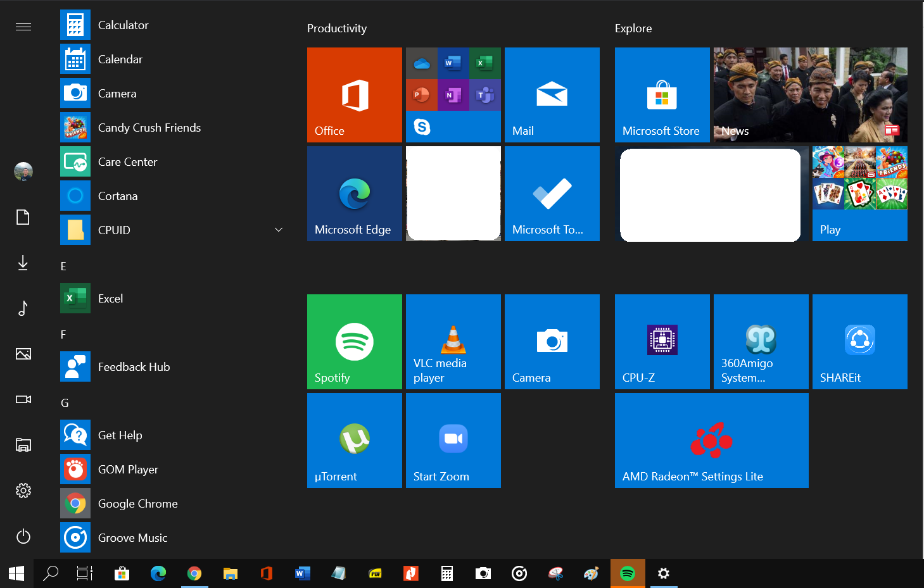Launch Microsoft Edge tile

355,194
